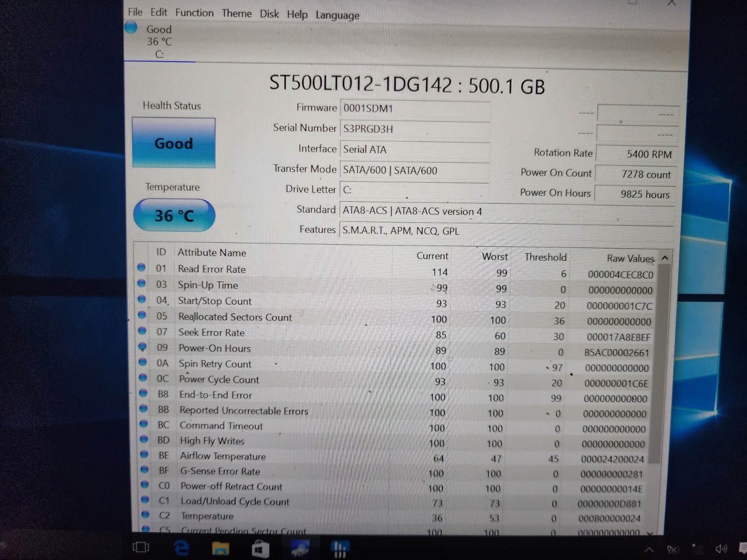Viewport: 747px width, 560px height.
Task: Select the Read Error Rate attribute name
Action: (x=212, y=269)
